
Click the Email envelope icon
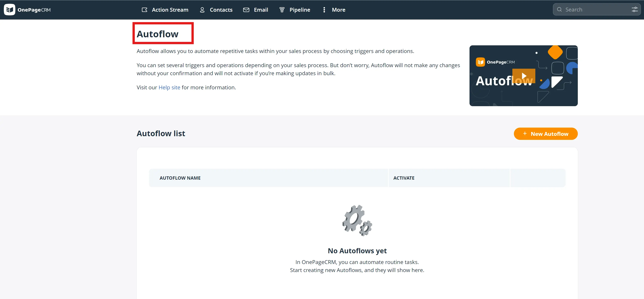pos(246,10)
